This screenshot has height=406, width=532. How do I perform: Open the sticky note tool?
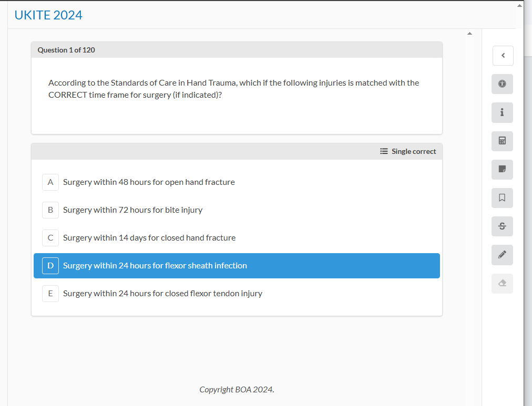pos(502,169)
